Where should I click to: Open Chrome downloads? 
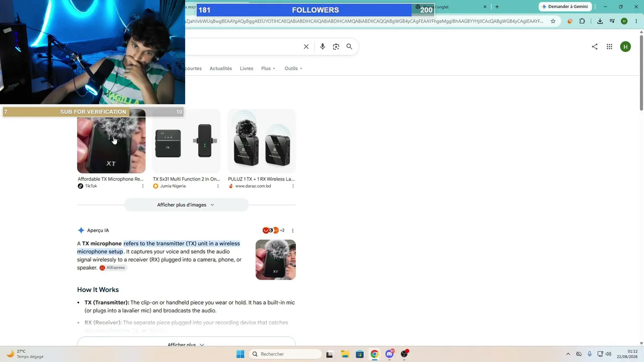tap(600, 21)
